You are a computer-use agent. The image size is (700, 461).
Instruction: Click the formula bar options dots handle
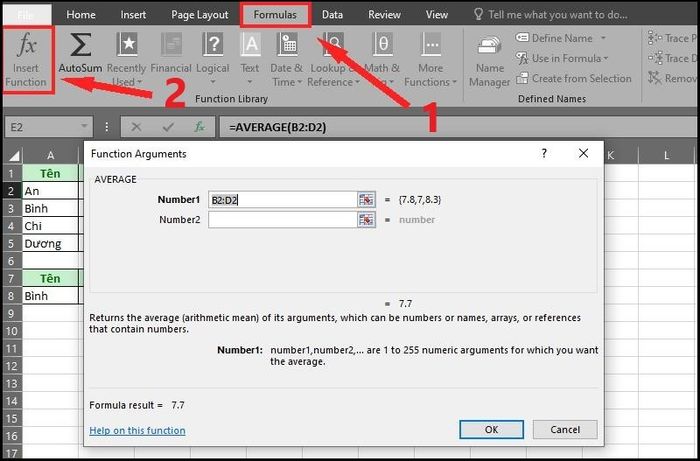click(x=106, y=127)
